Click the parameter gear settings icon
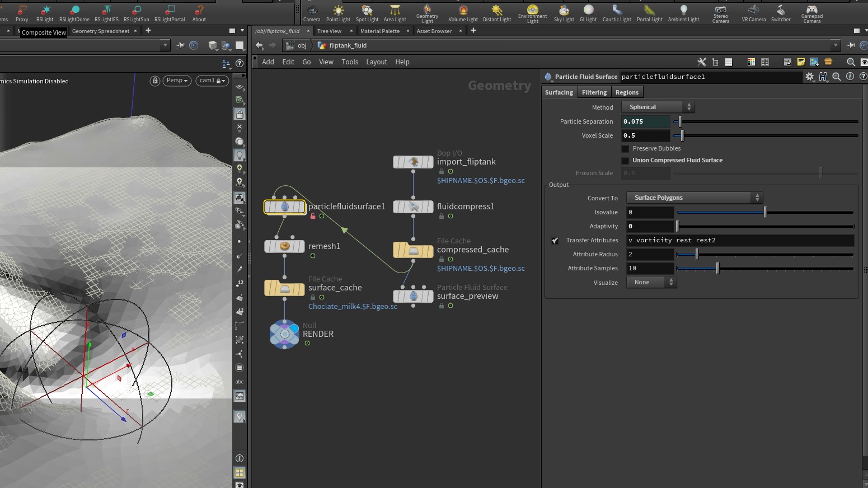868x488 pixels. tap(810, 77)
